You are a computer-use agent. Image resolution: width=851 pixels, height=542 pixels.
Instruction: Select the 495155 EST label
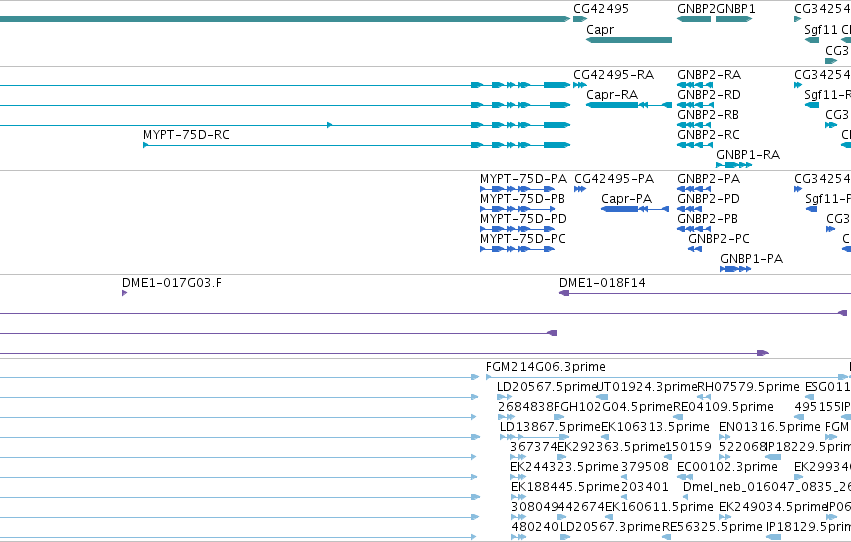817,407
